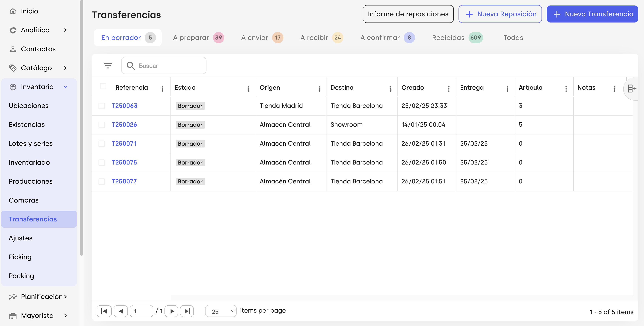Open the Inicio home icon
This screenshot has width=644, height=326.
(x=13, y=11)
